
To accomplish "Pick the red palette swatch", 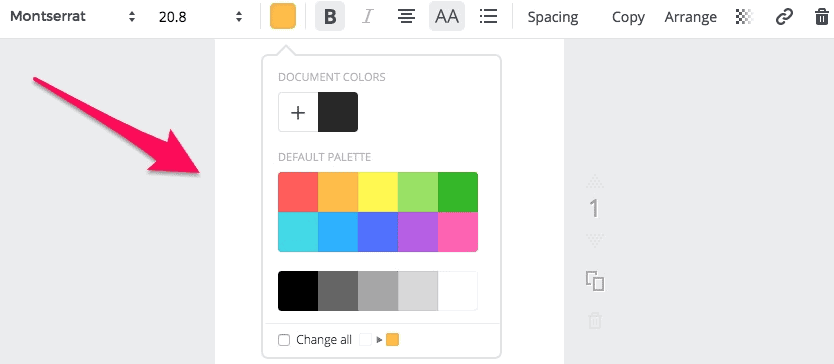I will [298, 192].
